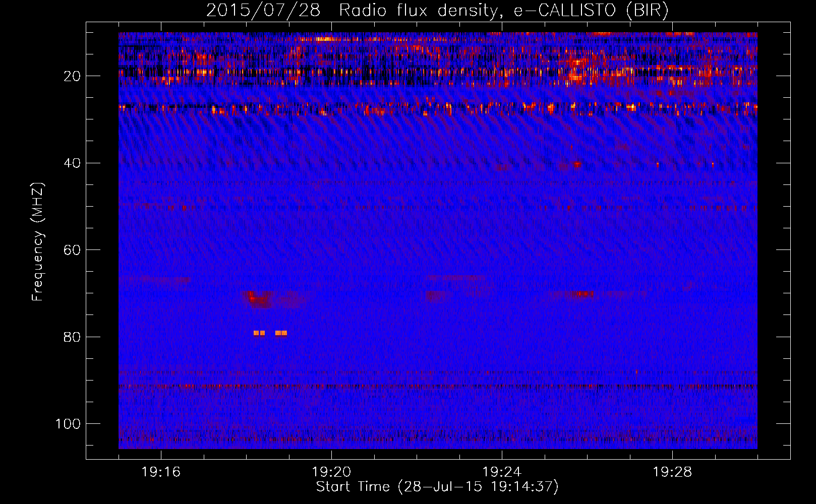Screen dimensions: 816x504
Task: Click the "Start Time (28-Jul-15 19:14:37)" axis label
Action: 437,487
